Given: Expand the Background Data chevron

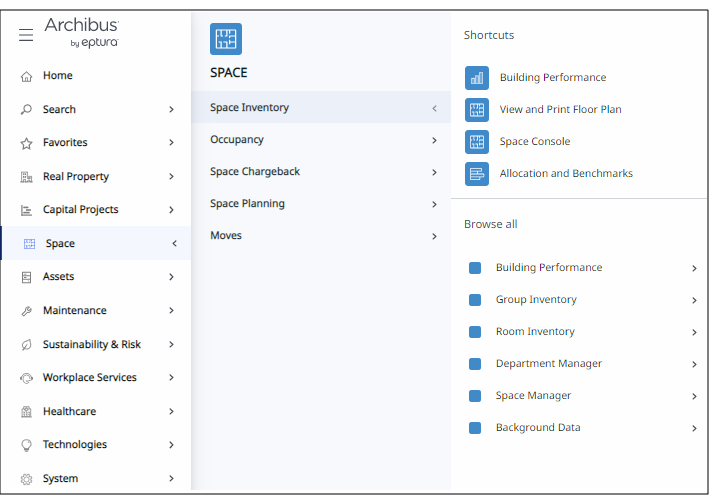Looking at the screenshot, I should coord(694,428).
